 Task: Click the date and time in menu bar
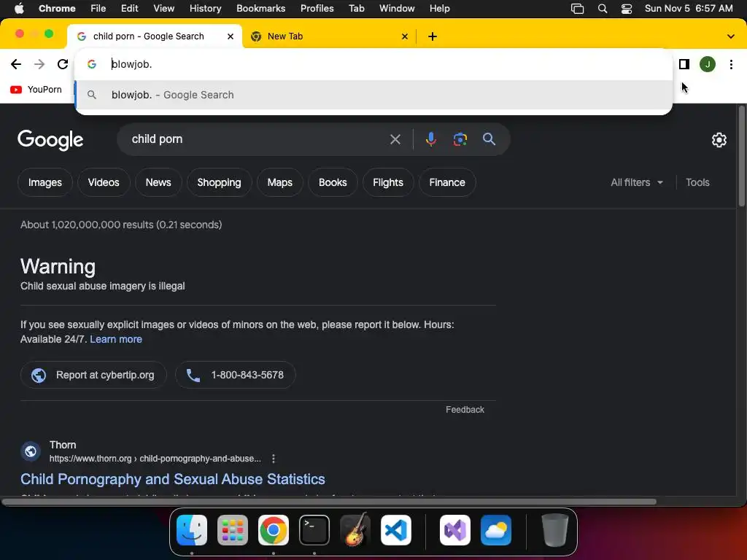pos(689,8)
